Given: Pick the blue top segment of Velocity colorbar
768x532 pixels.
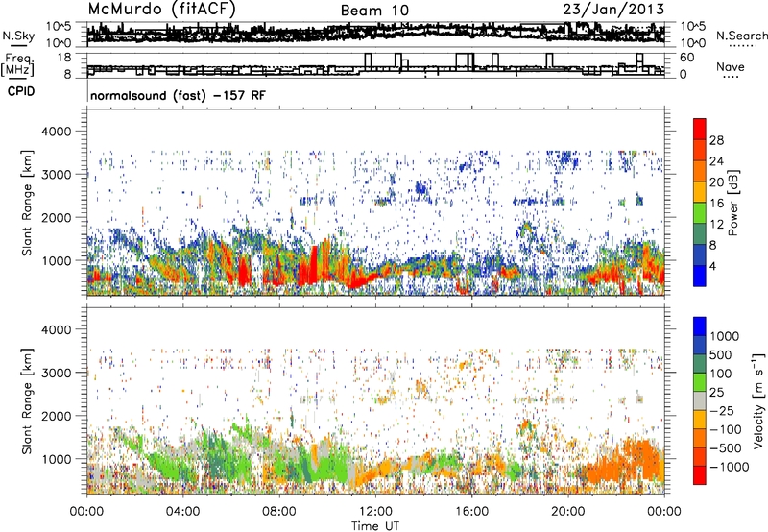Looking at the screenshot, I should (700, 326).
